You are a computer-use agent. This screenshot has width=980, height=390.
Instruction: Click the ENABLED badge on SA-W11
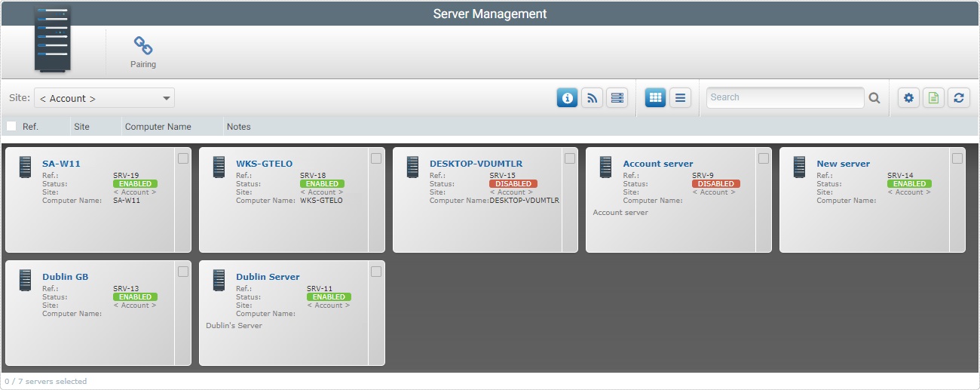(x=135, y=184)
